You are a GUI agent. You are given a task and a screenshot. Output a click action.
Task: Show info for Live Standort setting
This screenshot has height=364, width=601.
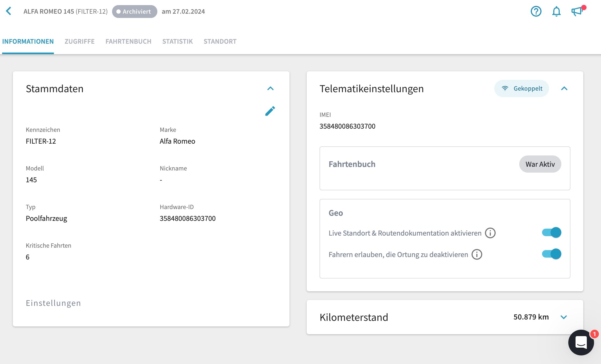coord(490,233)
